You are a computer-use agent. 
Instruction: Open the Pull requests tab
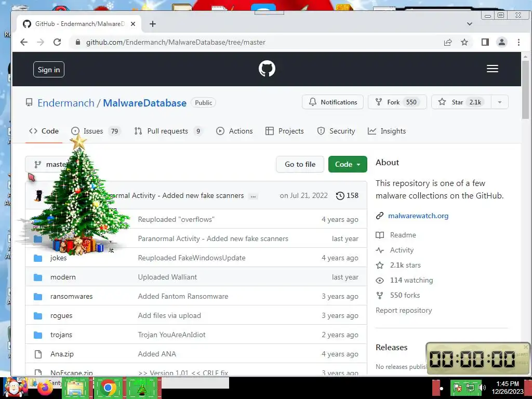pos(168,131)
